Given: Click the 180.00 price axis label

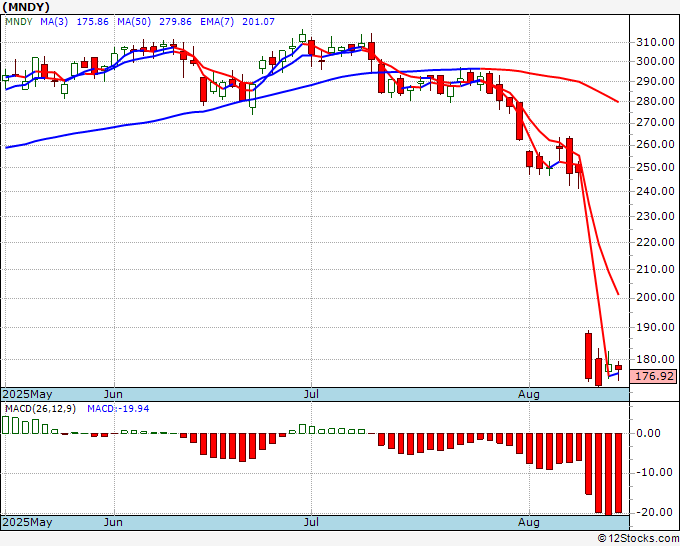Looking at the screenshot, I should [655, 359].
